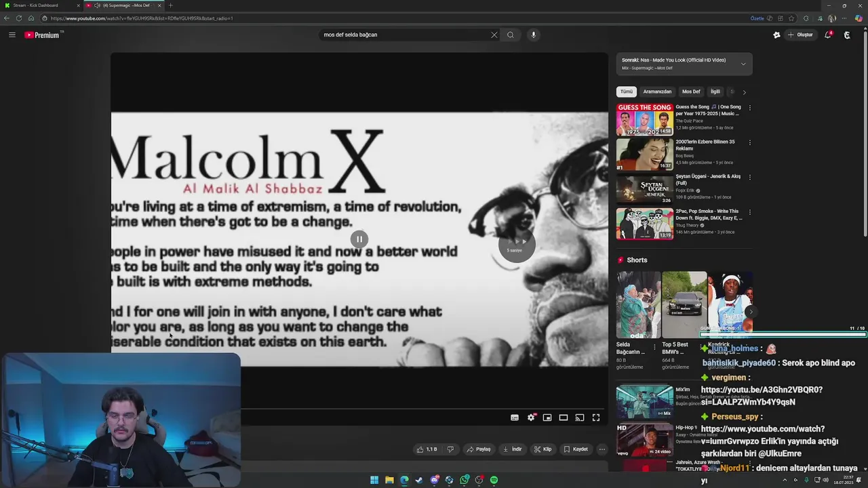Open 2000'lerin Ezbere Bilinen reklam video

[x=644, y=154]
